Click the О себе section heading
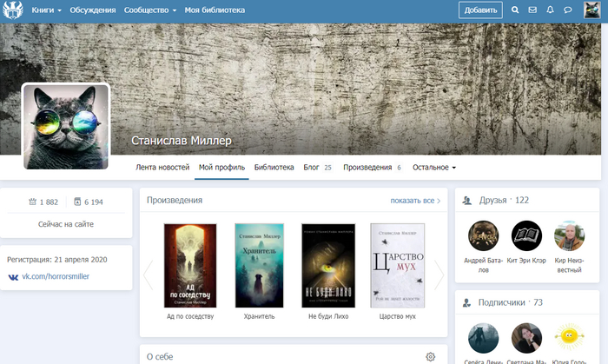This screenshot has width=608, height=364. click(x=160, y=357)
